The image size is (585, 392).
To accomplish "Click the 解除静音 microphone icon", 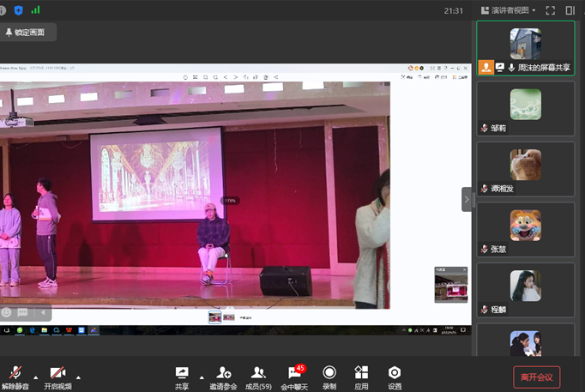I will pos(15,373).
